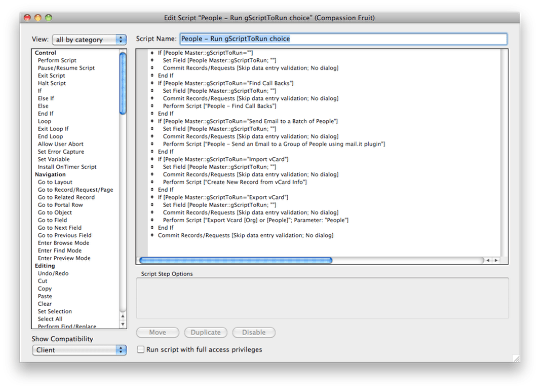Select the Go to Related Record step
This screenshot has height=390, width=540.
(66, 197)
